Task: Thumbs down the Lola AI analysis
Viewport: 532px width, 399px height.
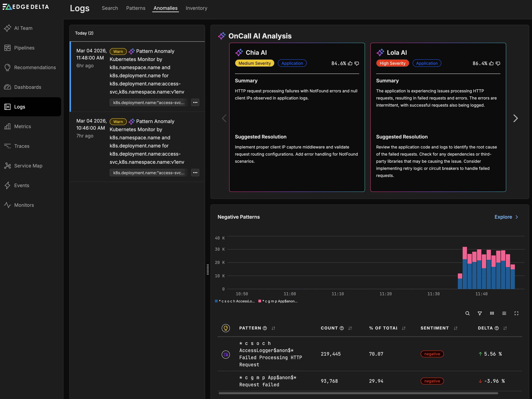Action: [x=498, y=63]
